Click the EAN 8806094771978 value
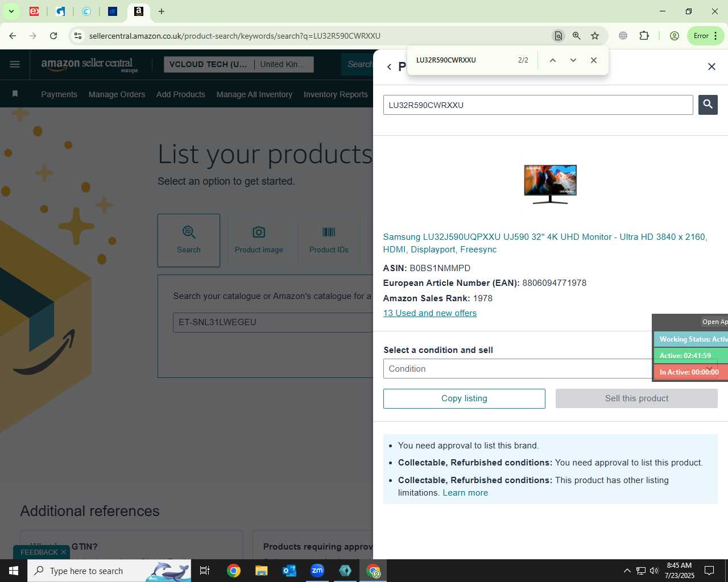 pyautogui.click(x=554, y=283)
